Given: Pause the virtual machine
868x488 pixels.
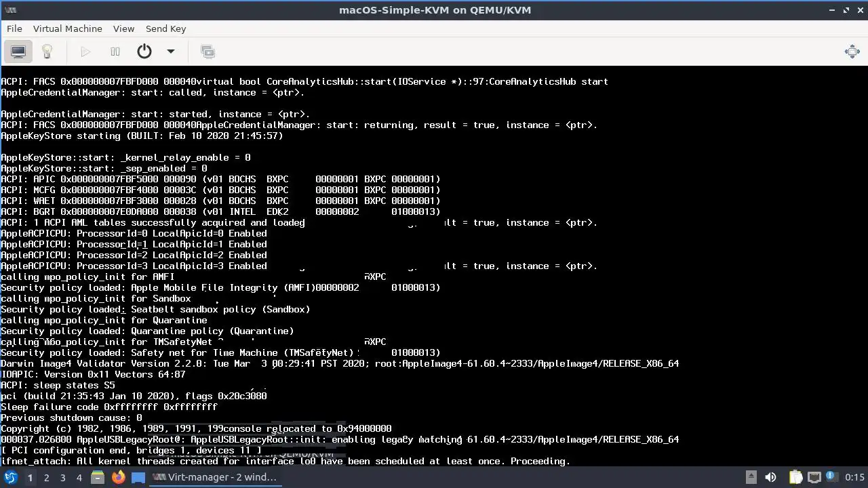Looking at the screenshot, I should click(x=115, y=52).
